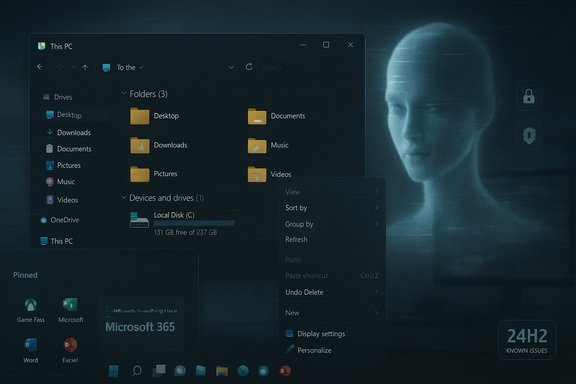The height and width of the screenshot is (384, 576).
Task: Click the Back arrow in This PC window
Action: point(40,67)
